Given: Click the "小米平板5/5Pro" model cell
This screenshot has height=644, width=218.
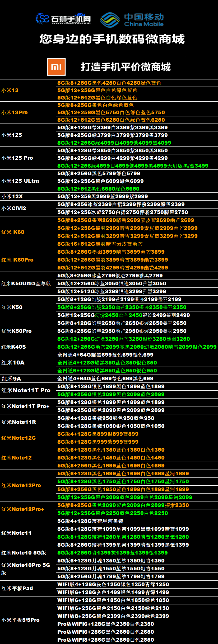Looking at the screenshot, I should coord(28,620).
